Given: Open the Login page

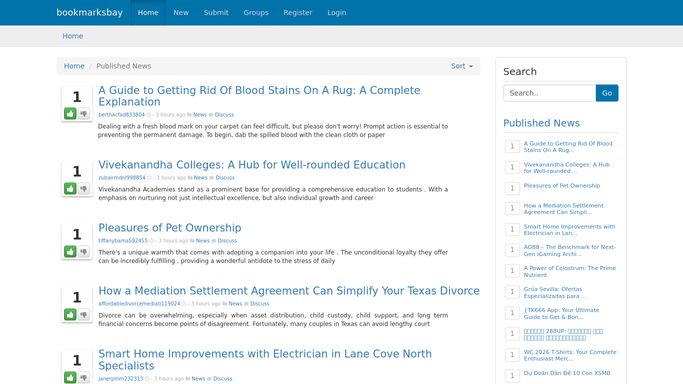Looking at the screenshot, I should click(x=337, y=13).
